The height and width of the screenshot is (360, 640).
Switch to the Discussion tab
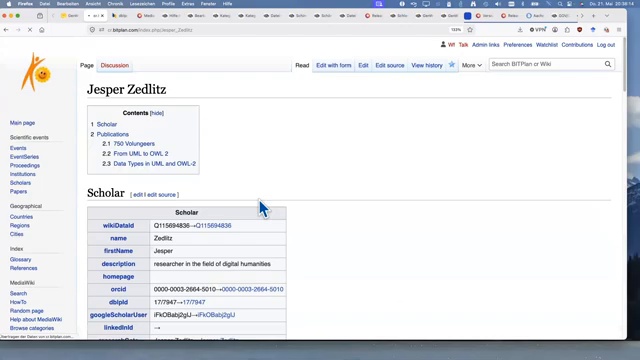(x=115, y=65)
